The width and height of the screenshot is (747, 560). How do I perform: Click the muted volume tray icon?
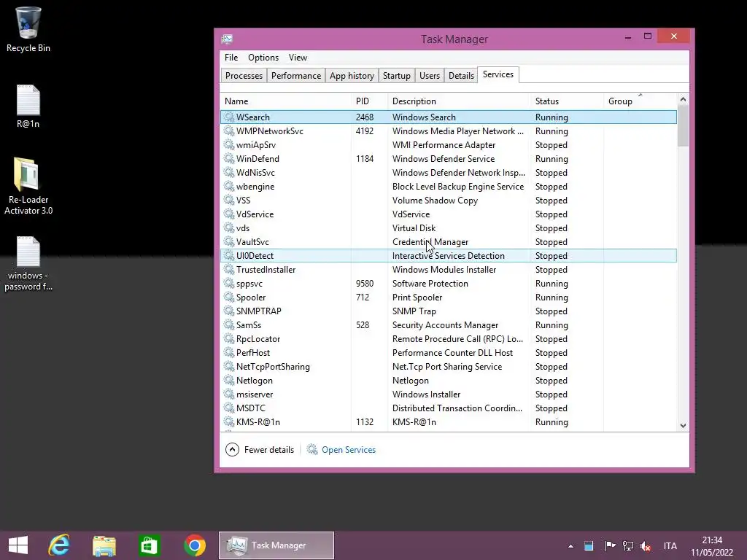(646, 545)
